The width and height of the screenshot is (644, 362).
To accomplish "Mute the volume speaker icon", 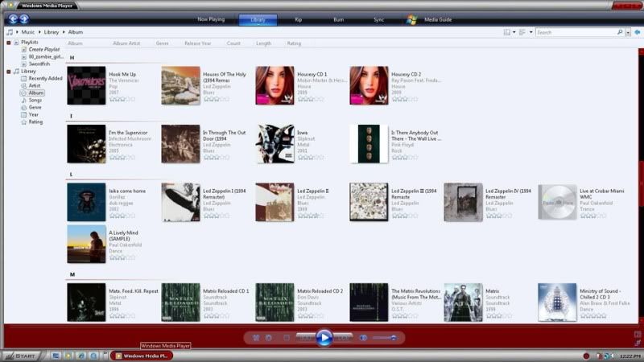I will tap(364, 338).
